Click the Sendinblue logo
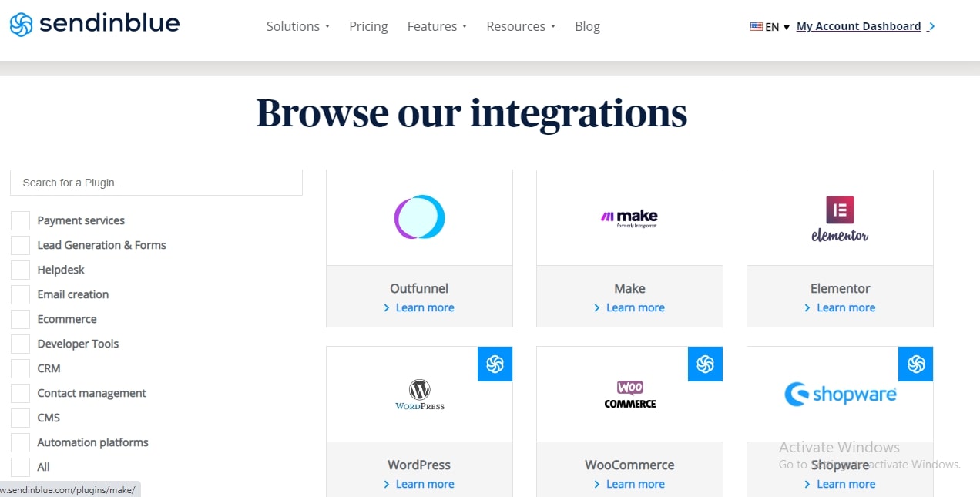Viewport: 980px width, 497px height. 95,25
